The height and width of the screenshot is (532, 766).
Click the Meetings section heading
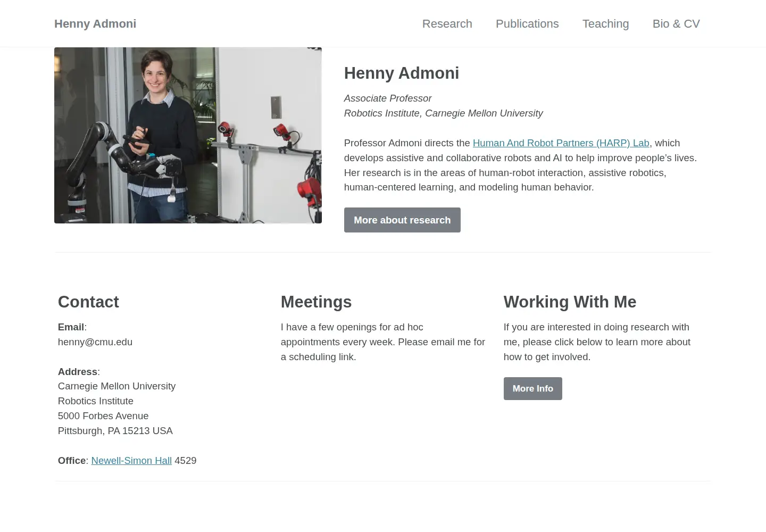click(316, 302)
